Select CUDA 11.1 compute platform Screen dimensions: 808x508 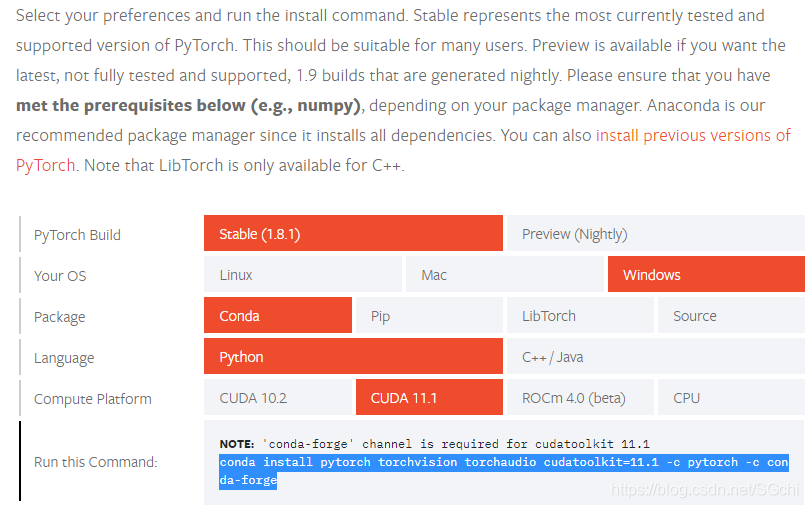coord(429,398)
